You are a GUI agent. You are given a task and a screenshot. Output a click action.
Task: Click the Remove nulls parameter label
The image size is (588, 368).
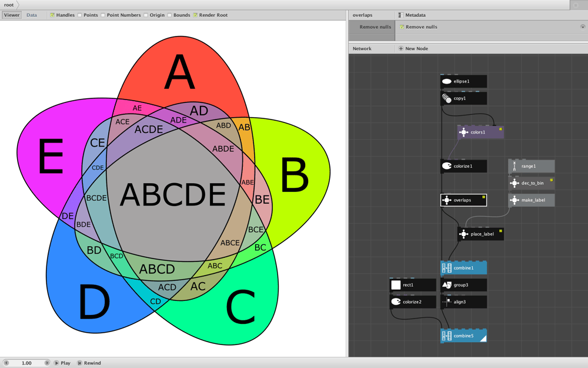coord(375,27)
